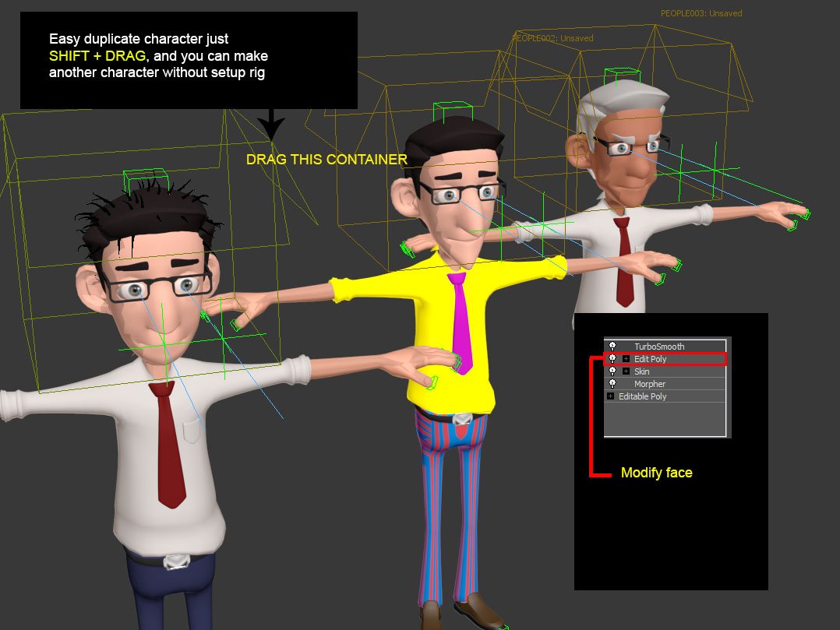The width and height of the screenshot is (840, 630).
Task: Select the TurboSmooth modifier in stack
Action: pyautogui.click(x=658, y=347)
